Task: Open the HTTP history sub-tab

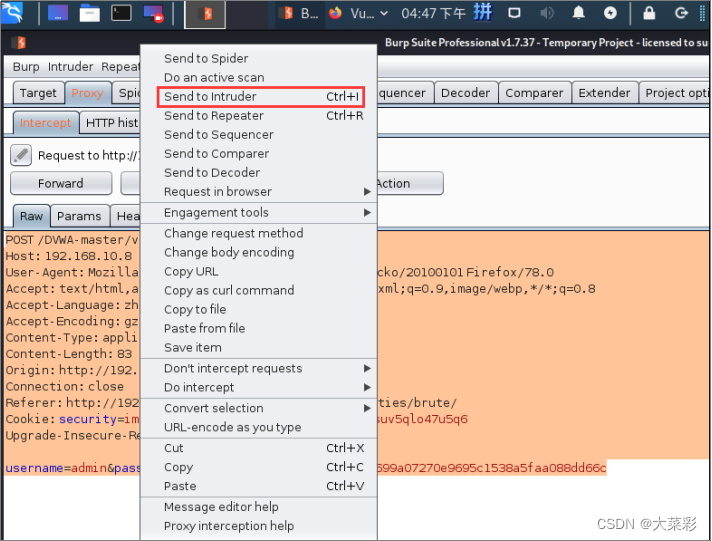Action: click(x=111, y=123)
